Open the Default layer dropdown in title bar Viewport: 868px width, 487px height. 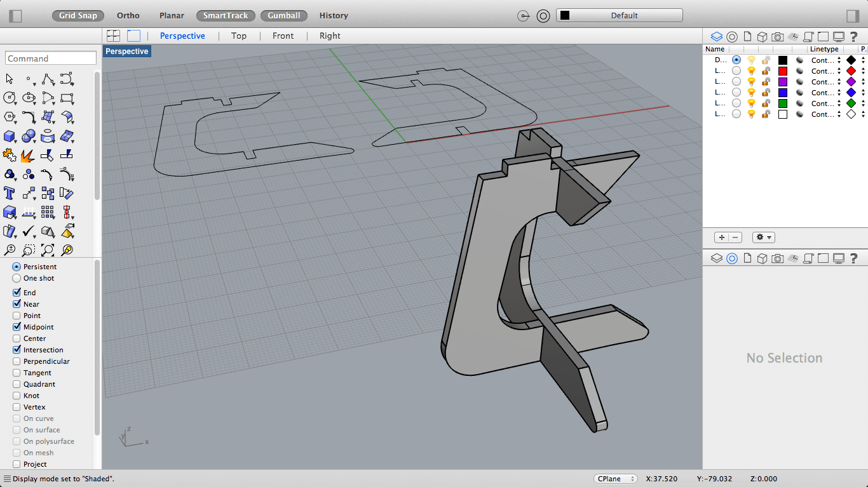tap(619, 16)
